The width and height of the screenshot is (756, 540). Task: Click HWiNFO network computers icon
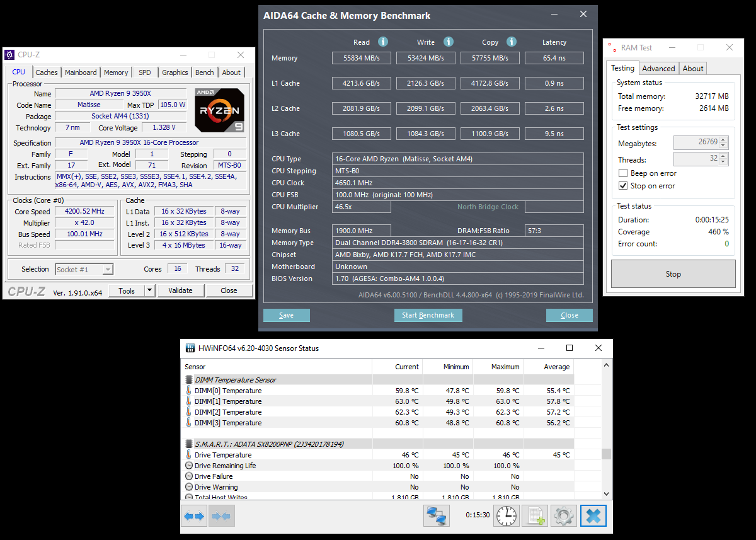click(x=437, y=516)
